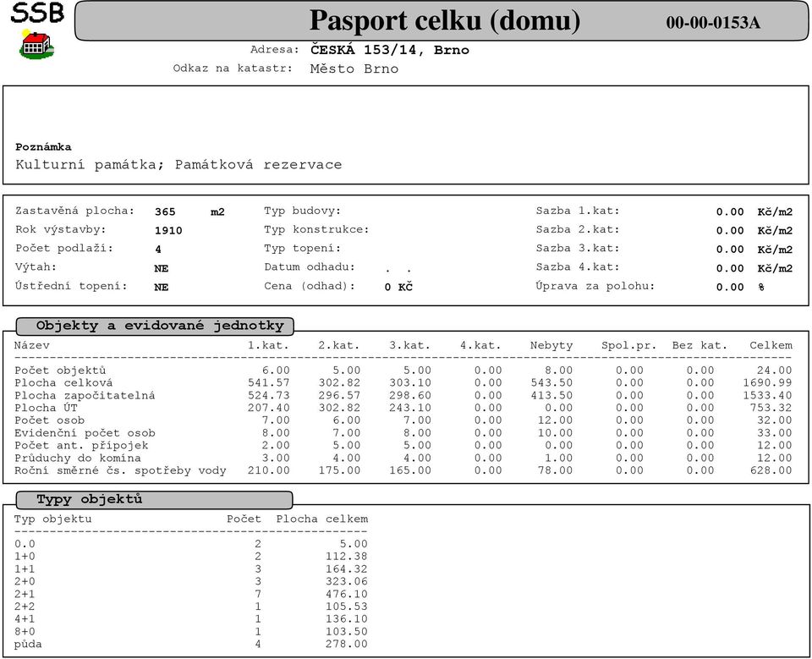This screenshot has height=659, width=812.
Task: Click 'Město Brno' cadastre reference
Action: [354, 69]
